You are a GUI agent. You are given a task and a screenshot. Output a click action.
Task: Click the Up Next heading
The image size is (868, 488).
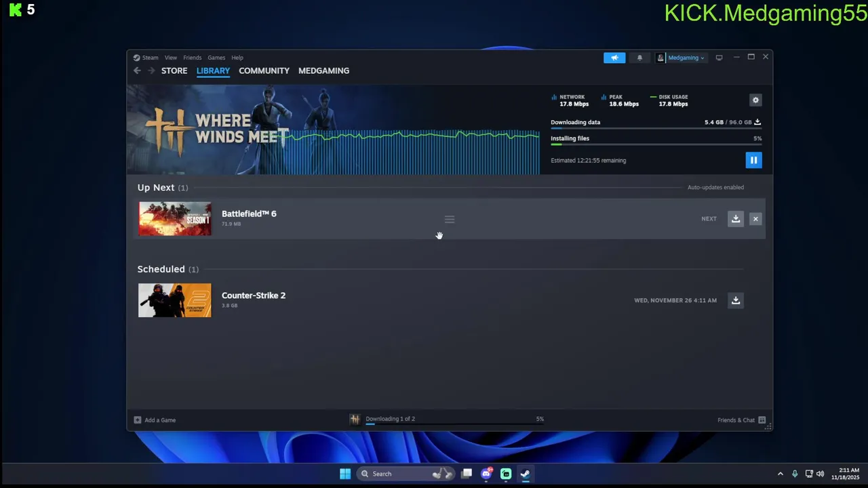[156, 188]
